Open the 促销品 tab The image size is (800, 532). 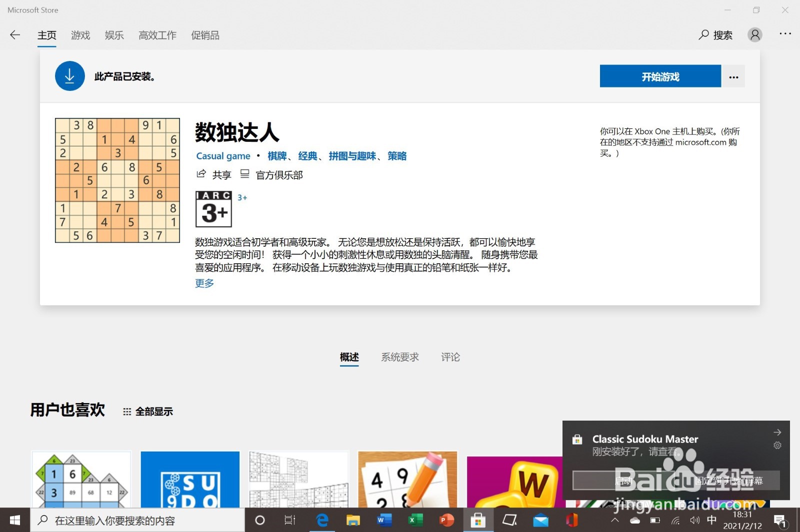click(x=205, y=35)
